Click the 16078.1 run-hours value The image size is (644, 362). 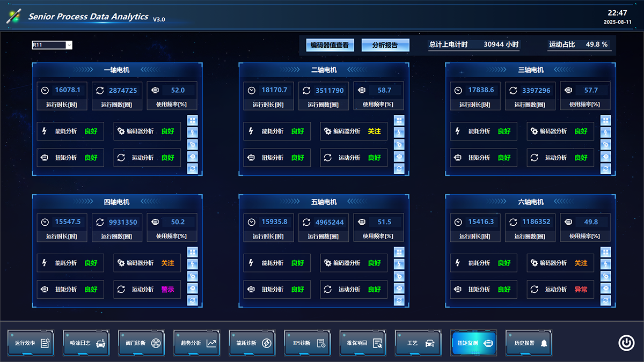click(x=68, y=90)
